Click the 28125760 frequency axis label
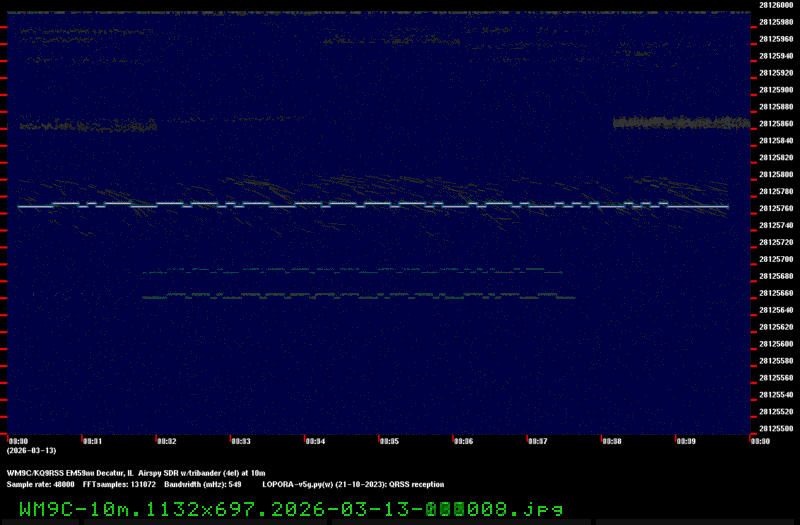800x525 pixels. 774,209
